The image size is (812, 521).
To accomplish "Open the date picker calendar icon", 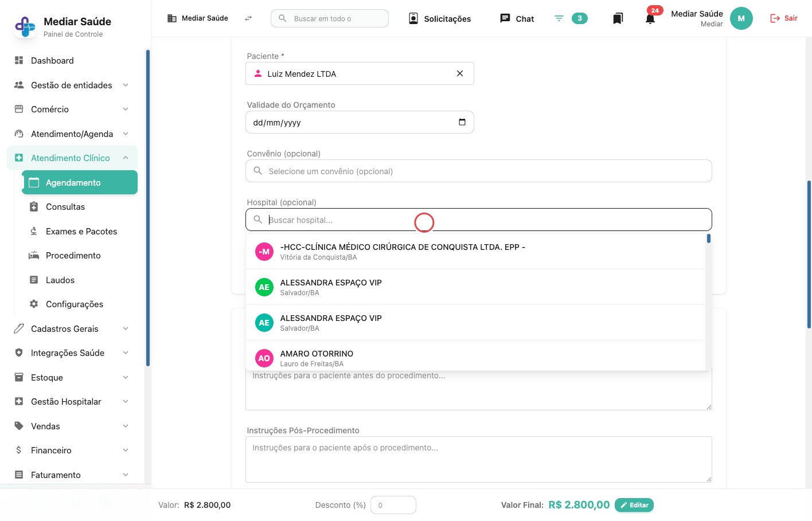I will 462,122.
